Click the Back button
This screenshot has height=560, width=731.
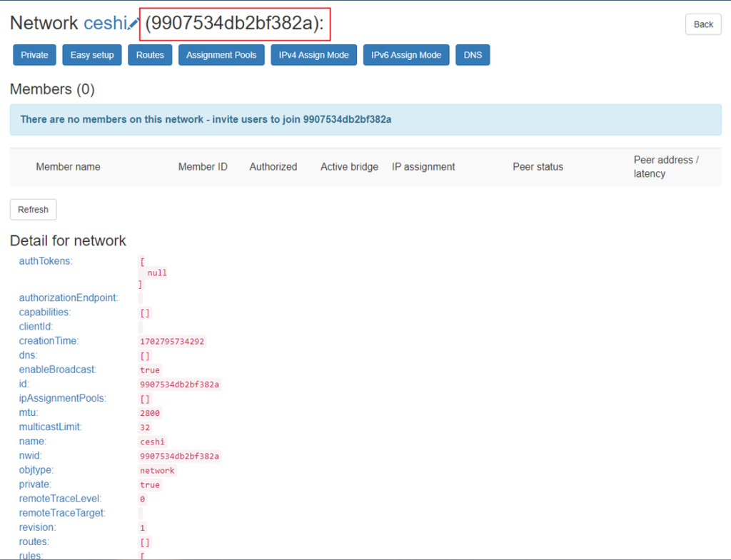[x=703, y=24]
